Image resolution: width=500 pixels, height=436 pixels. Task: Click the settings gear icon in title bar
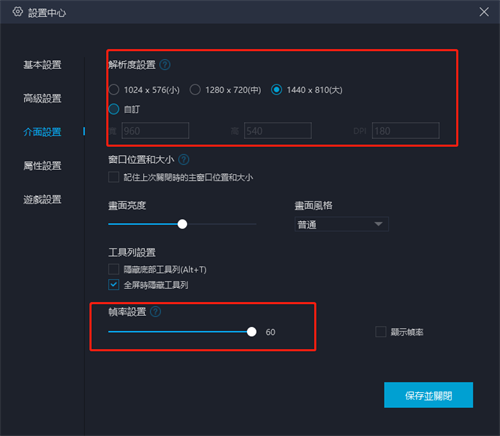click(18, 12)
